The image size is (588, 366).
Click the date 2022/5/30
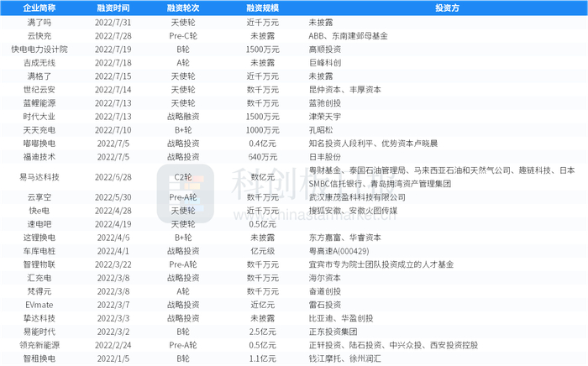[x=113, y=197]
